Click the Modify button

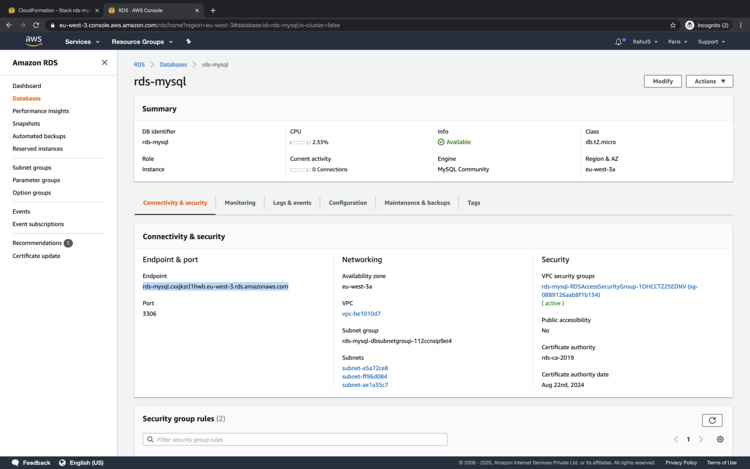pyautogui.click(x=662, y=81)
